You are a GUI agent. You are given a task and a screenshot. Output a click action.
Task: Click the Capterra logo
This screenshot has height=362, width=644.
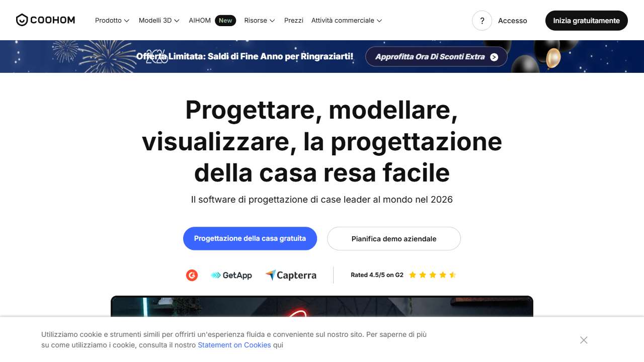(x=291, y=275)
